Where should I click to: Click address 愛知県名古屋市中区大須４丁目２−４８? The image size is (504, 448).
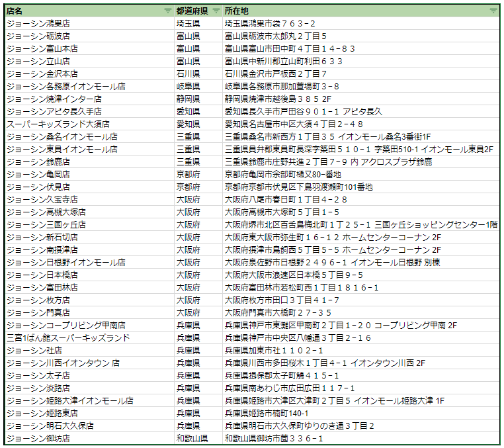click(x=361, y=124)
